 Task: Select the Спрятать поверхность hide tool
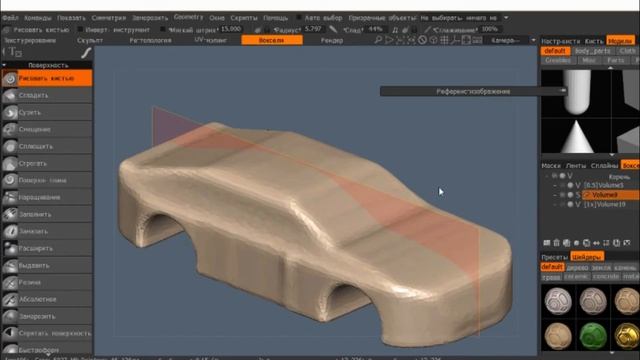(47, 333)
